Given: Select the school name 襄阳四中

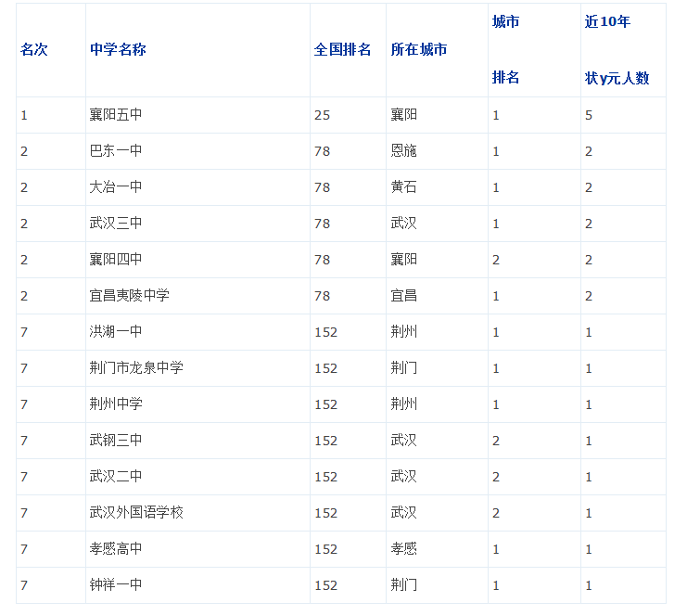Looking at the screenshot, I should click(x=116, y=260).
